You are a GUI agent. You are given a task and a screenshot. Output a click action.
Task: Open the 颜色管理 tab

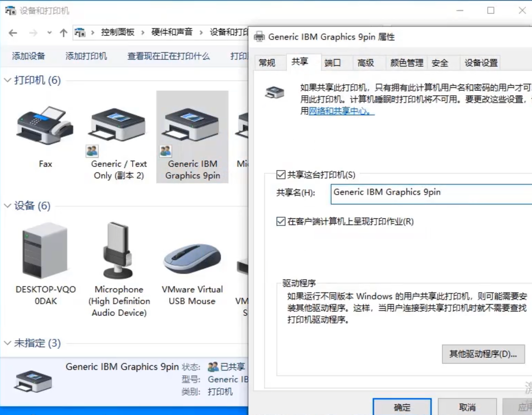406,63
